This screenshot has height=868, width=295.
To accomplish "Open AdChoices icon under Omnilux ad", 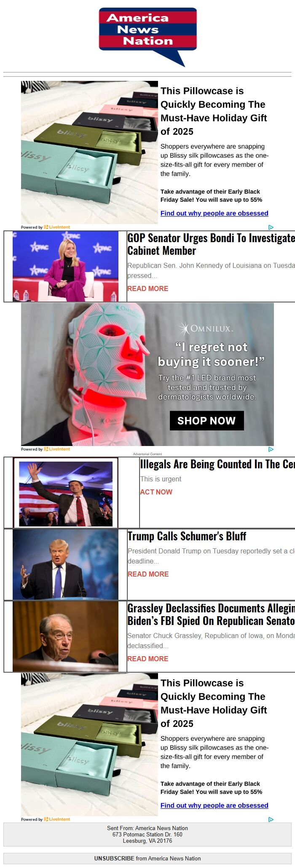I will click(271, 449).
